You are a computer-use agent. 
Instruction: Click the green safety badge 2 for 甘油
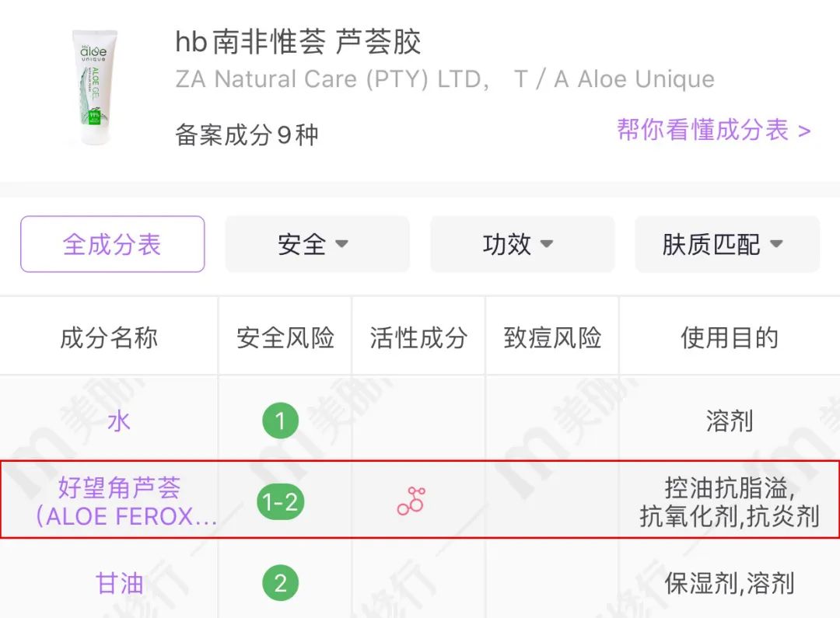(x=280, y=583)
